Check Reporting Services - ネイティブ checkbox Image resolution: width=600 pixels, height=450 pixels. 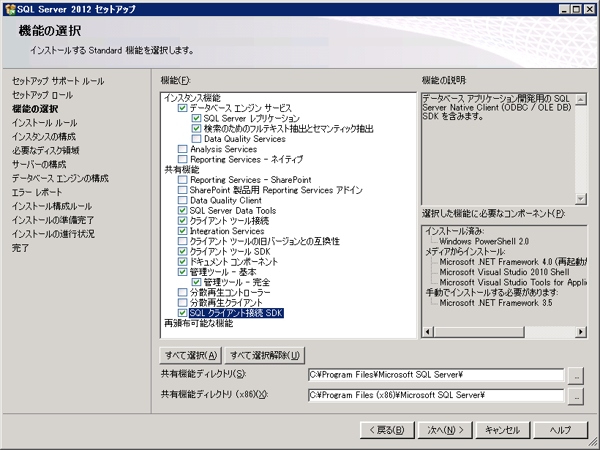click(x=183, y=159)
